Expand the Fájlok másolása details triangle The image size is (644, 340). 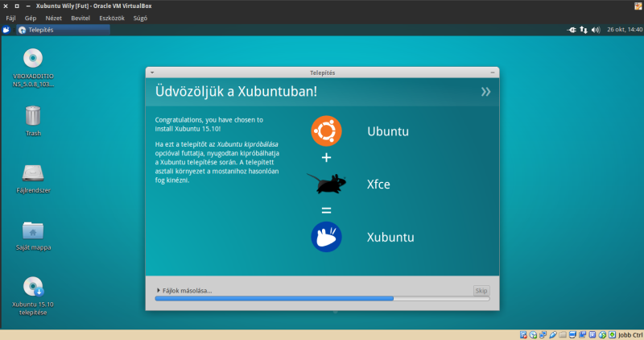tap(158, 290)
